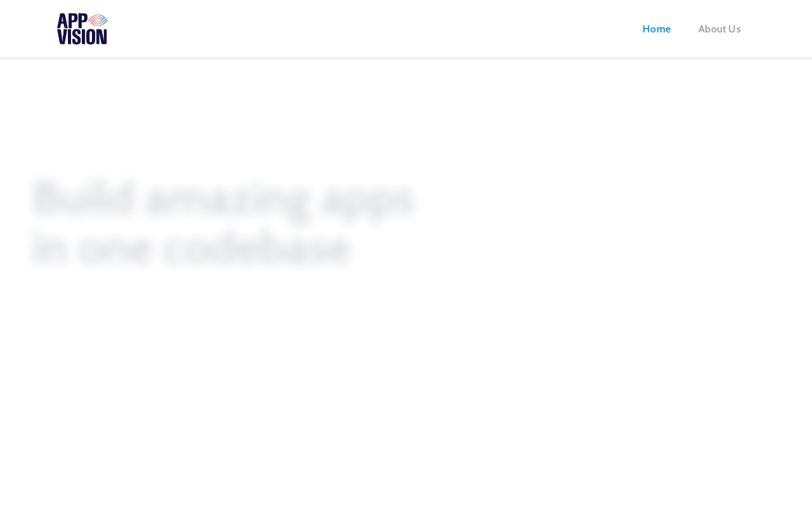Viewport: 812px width, 508px height.
Task: Select the blue Home navigation item
Action: click(x=657, y=29)
